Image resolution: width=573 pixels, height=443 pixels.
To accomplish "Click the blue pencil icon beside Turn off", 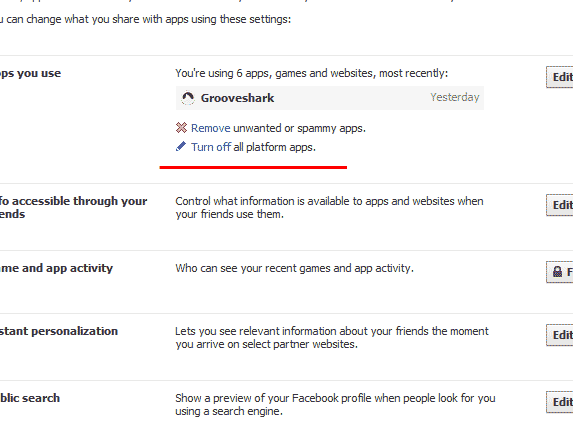I will tap(181, 147).
